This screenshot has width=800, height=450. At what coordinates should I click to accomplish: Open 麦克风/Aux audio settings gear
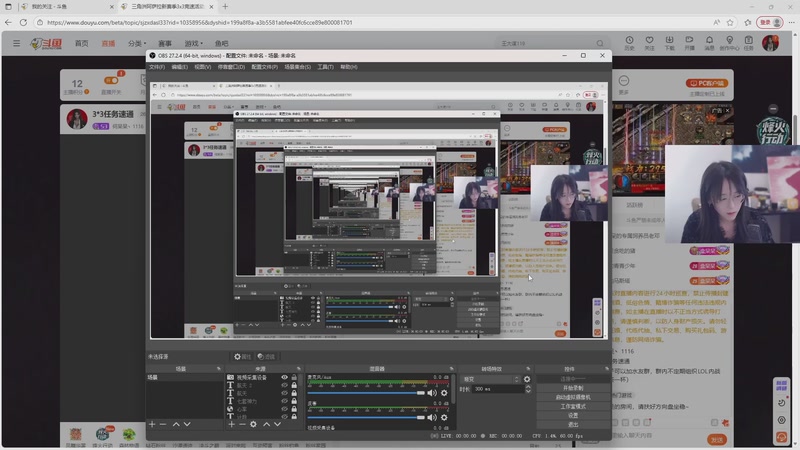click(x=444, y=393)
